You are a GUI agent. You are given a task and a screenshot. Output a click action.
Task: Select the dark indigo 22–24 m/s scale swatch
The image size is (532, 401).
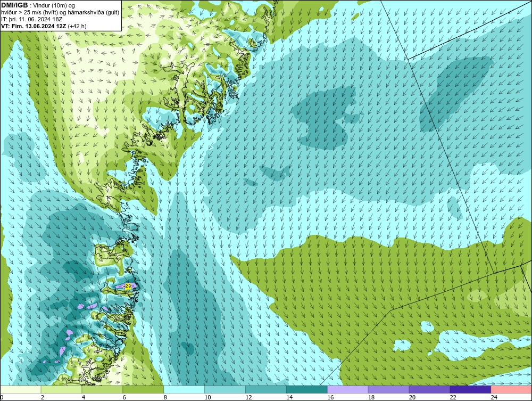pyautogui.click(x=470, y=389)
